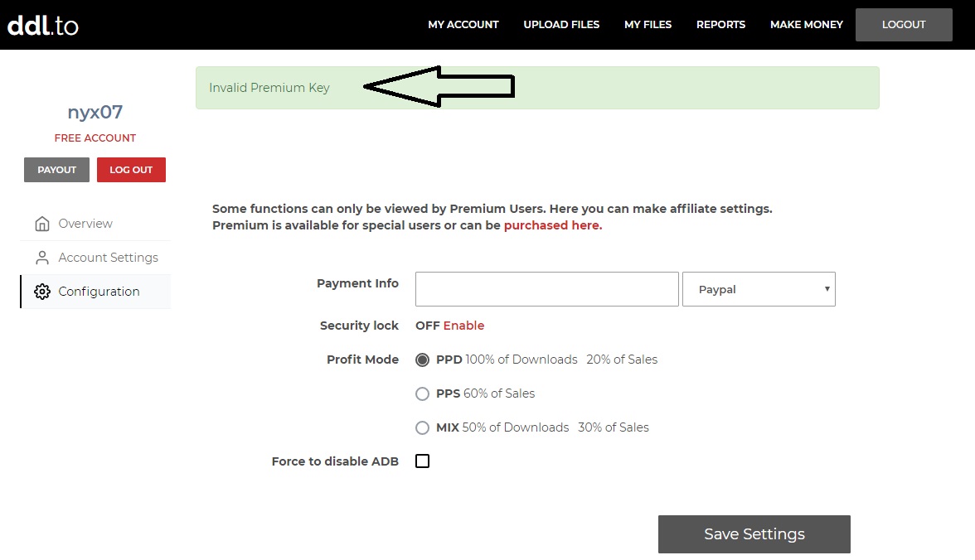Select the PPD profit mode radio button
975x560 pixels.
point(423,360)
